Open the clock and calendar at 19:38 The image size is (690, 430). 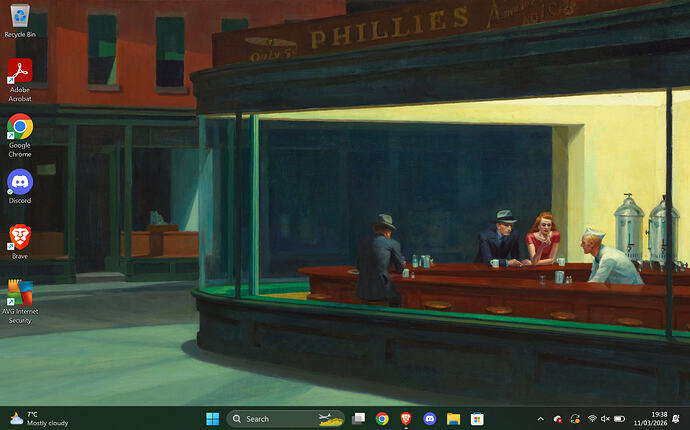tap(650, 419)
